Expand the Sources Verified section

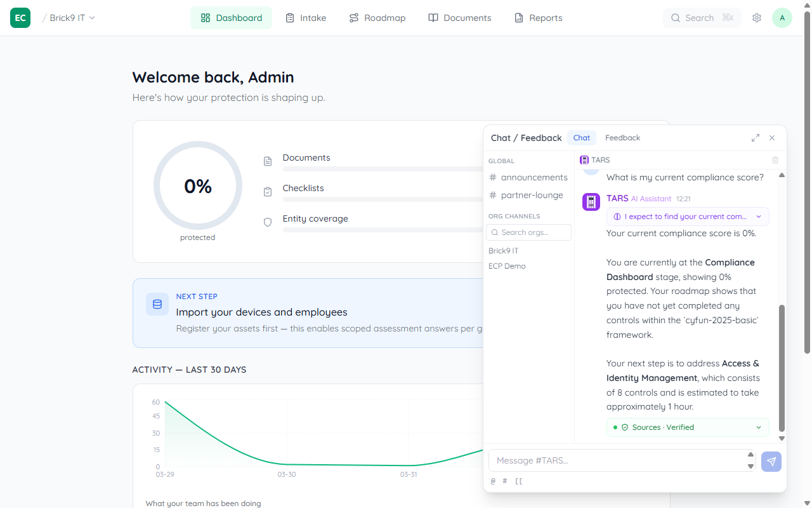tap(688, 427)
